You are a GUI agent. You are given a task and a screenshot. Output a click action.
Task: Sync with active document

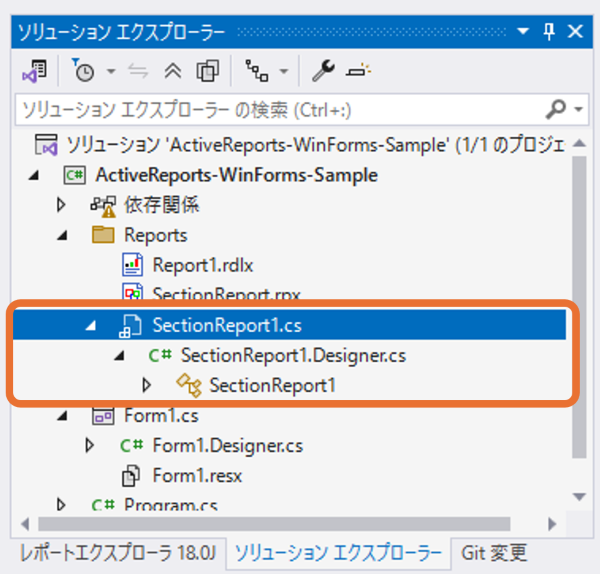(138, 71)
